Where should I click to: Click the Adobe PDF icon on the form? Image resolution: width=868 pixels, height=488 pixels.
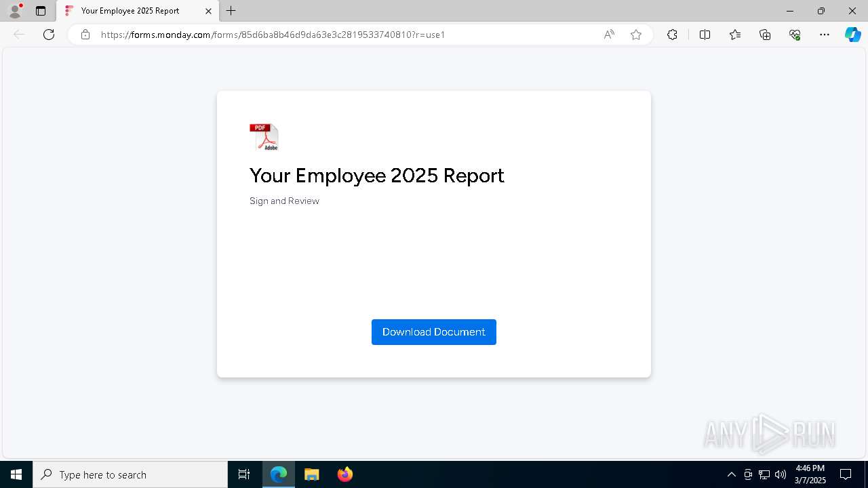pos(264,137)
